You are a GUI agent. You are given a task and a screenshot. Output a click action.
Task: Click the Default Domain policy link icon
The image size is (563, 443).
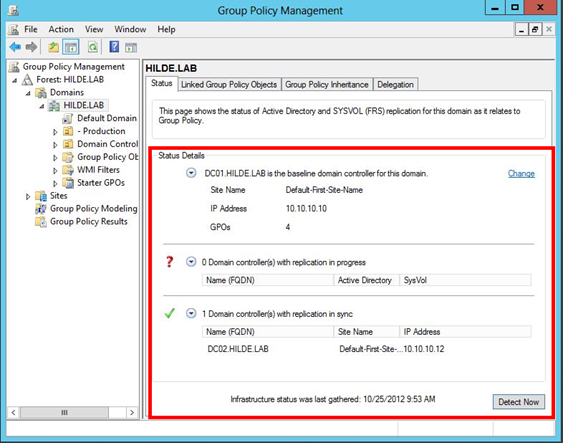click(68, 118)
